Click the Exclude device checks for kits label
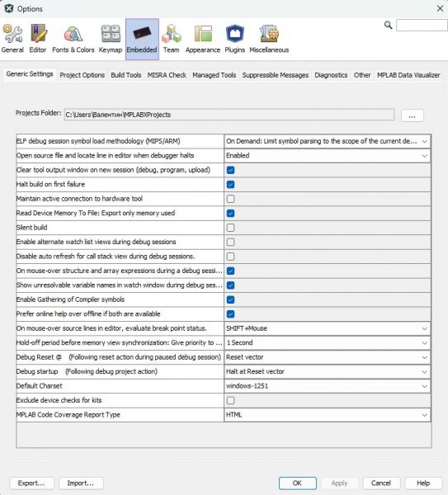The height and width of the screenshot is (495, 448). pos(59,401)
